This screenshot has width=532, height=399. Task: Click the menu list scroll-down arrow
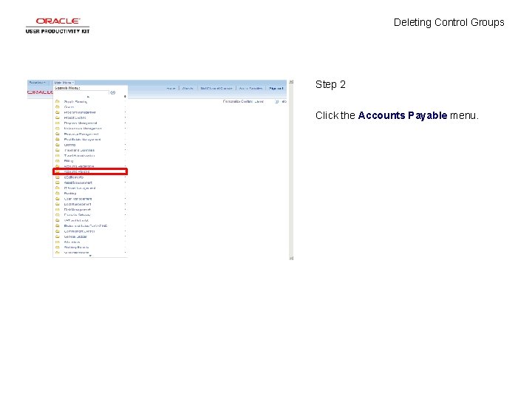[x=90, y=256]
